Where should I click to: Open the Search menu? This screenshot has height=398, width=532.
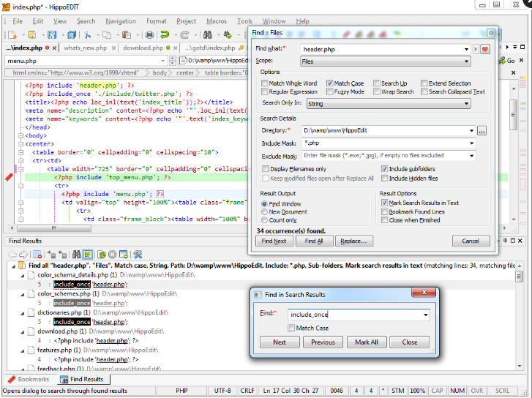[86, 21]
